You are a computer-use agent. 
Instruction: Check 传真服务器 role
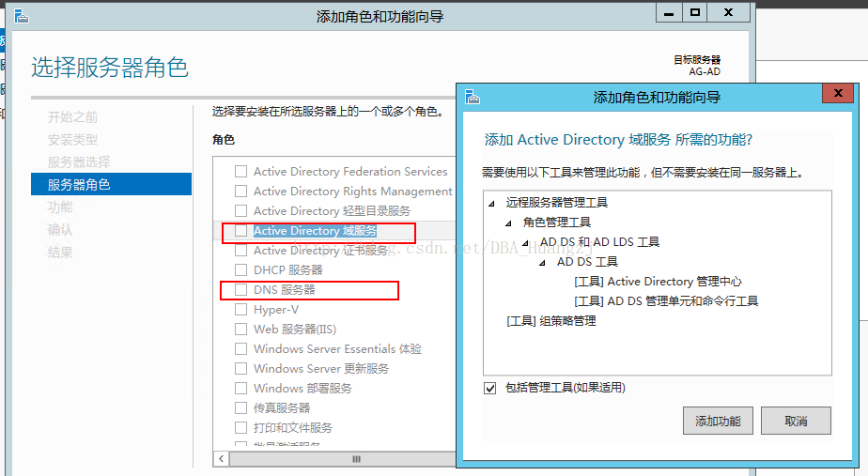pyautogui.click(x=240, y=407)
